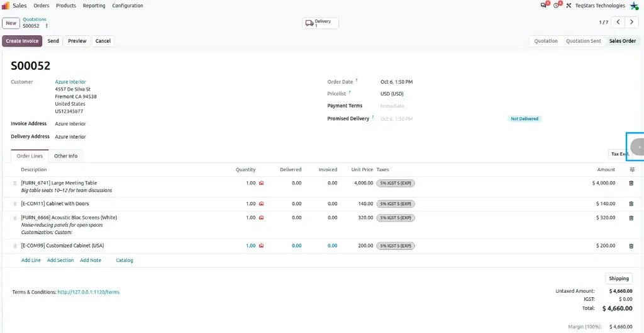Edit the 4,000.00 unit price cell
Screen dimensions: 644x333
click(364, 183)
